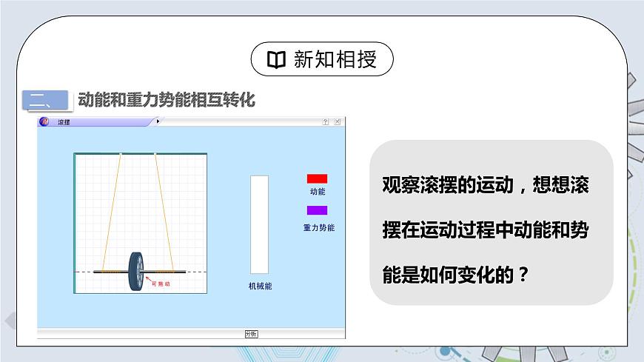Image resolution: width=644 pixels, height=362 pixels.
Task: Click the 滚摆 window title text
Action: pos(64,122)
